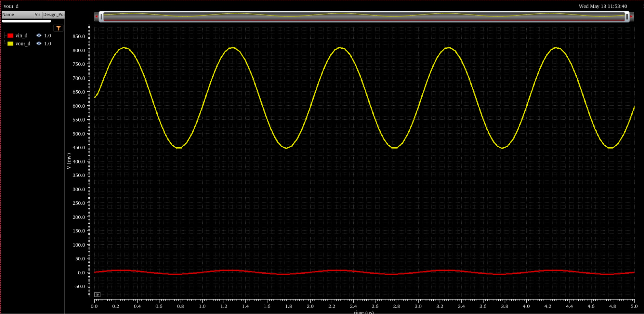
Task: Click the -50.0 y-axis tick label
Action: pos(79,287)
